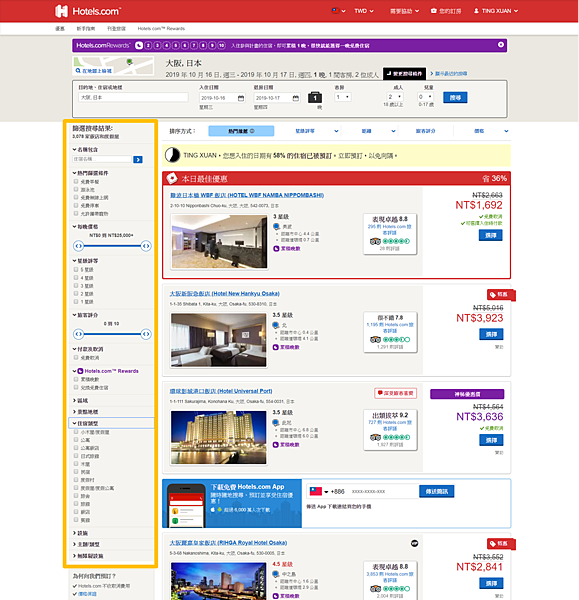Click TripAdvisor owl icon for Hotel New Hankyu Osaka
Image resolution: width=579 pixels, height=600 pixels.
pos(375,339)
